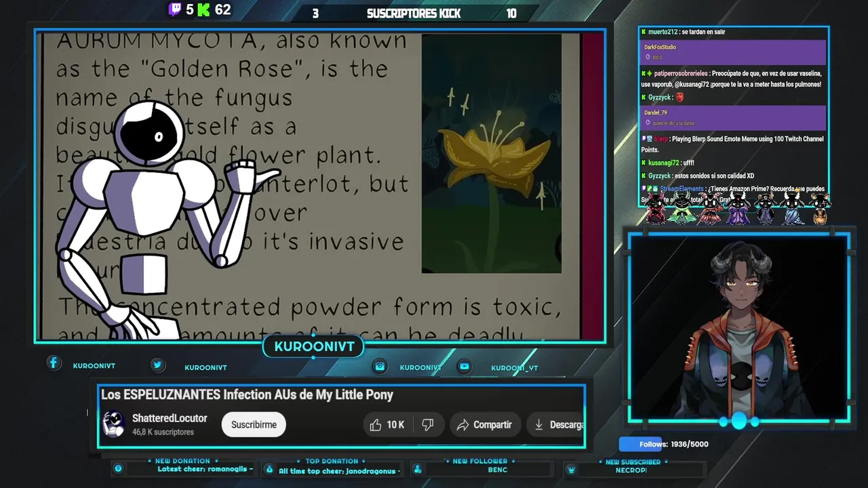Open the Twitter bird icon

click(x=157, y=365)
